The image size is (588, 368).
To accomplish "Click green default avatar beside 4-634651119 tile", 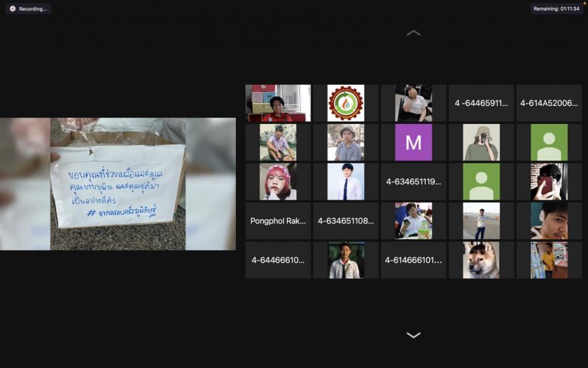I will pos(481,182).
